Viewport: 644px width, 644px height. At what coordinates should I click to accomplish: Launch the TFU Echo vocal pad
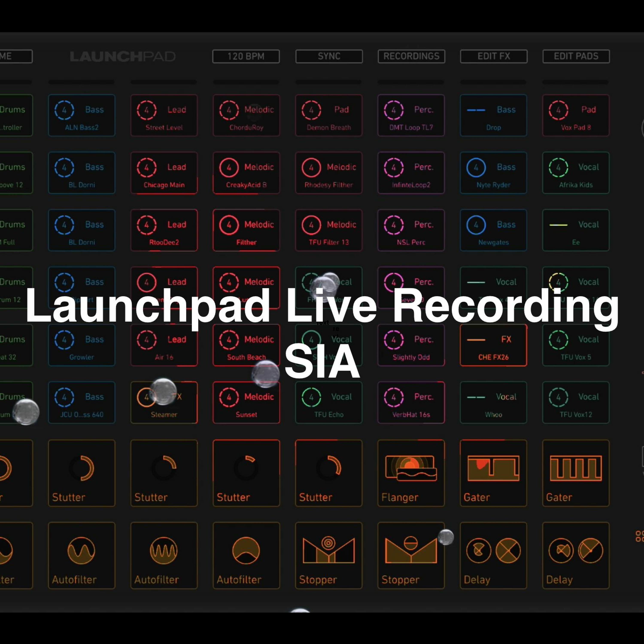(x=329, y=402)
